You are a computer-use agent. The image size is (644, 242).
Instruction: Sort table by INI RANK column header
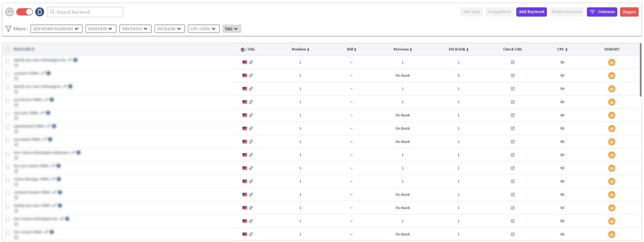coord(459,49)
